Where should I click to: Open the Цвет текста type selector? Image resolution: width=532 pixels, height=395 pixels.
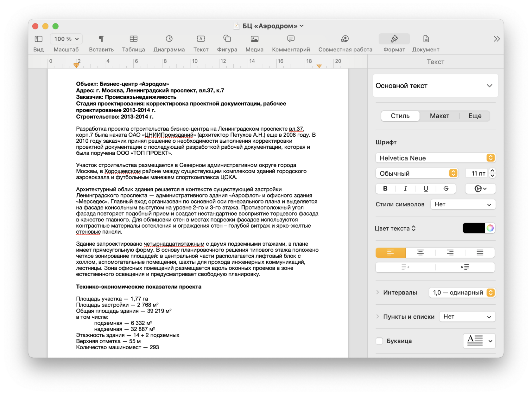[395, 229]
